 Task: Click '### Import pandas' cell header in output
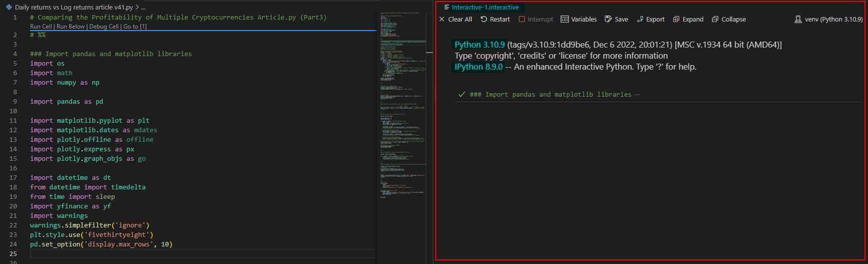tap(550, 94)
